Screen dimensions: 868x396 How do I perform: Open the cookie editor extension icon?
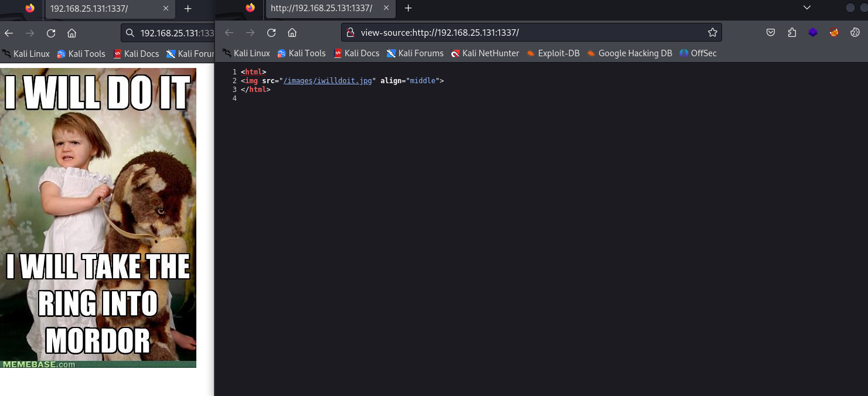(855, 33)
